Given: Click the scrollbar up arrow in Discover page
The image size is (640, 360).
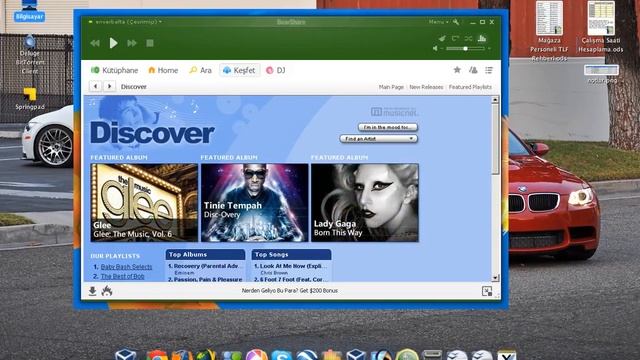Looking at the screenshot, I should click(495, 100).
